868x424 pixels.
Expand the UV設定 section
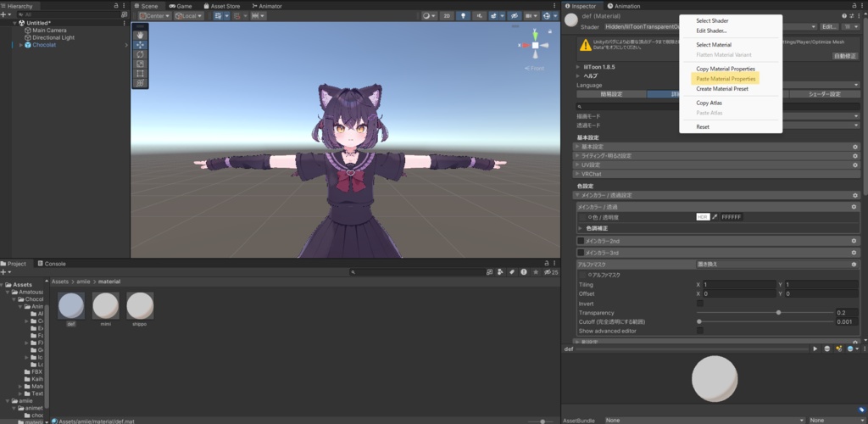click(x=717, y=165)
